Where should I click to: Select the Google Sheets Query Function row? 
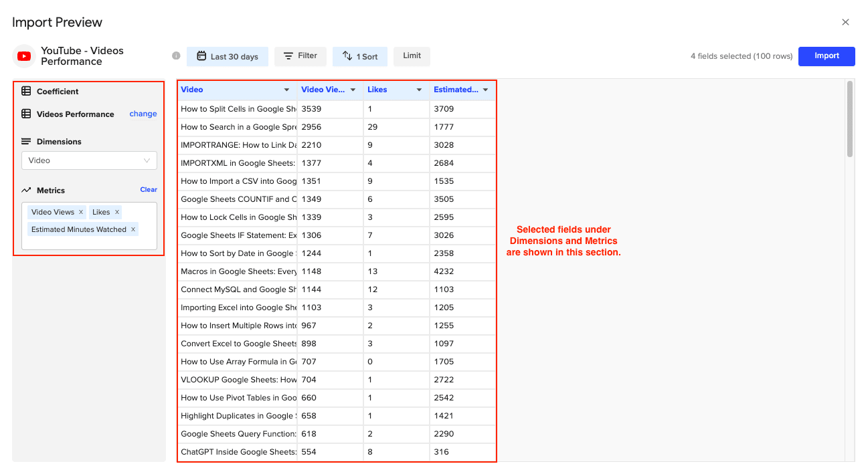(x=337, y=434)
